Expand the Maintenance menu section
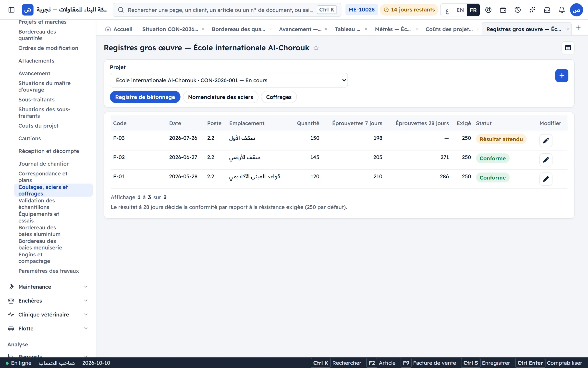 click(x=48, y=287)
